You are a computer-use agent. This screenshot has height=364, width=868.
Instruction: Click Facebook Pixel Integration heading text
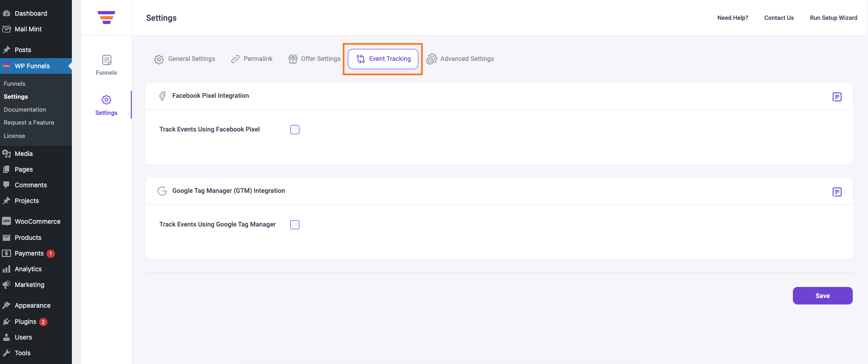coord(211,95)
